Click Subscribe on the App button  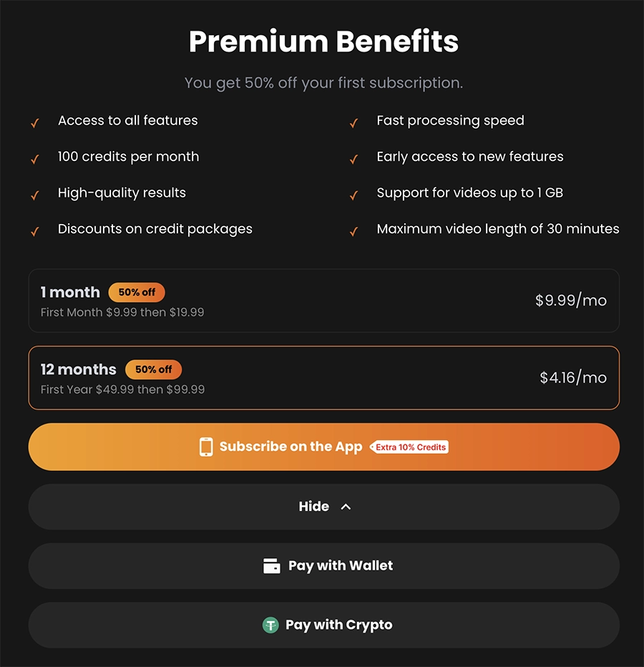coord(290,447)
